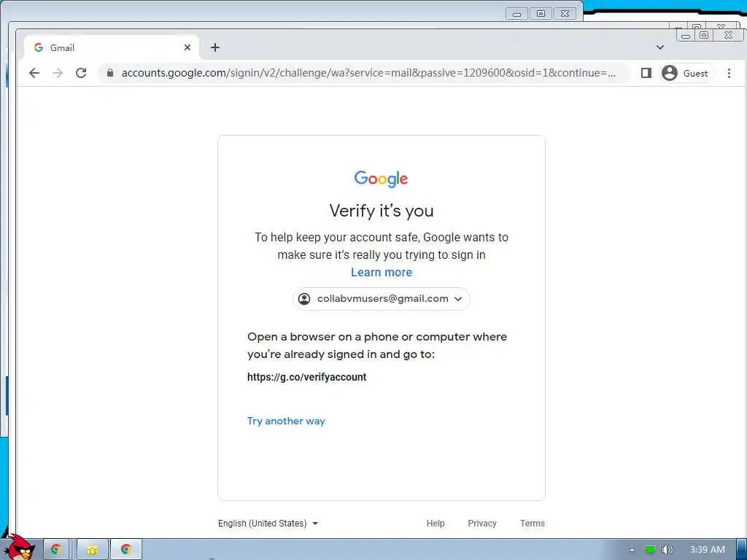The width and height of the screenshot is (747, 560).
Task: Close the rearmost background window
Action: pos(565,14)
